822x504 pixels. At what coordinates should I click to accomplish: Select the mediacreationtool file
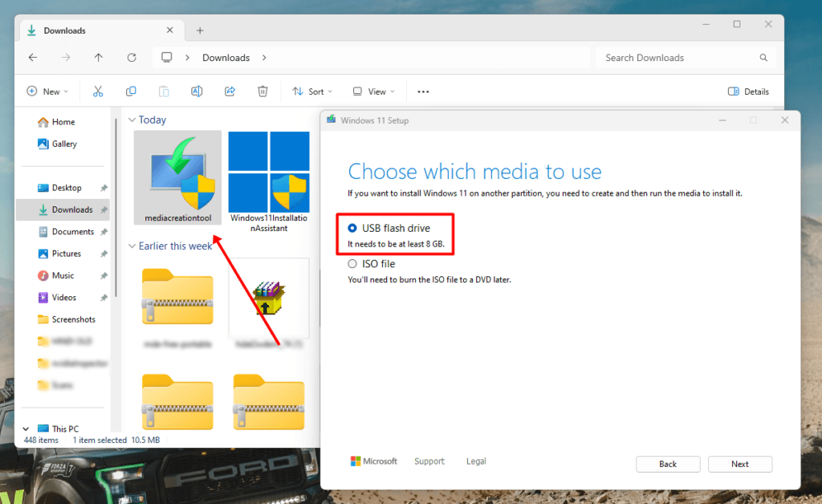177,178
